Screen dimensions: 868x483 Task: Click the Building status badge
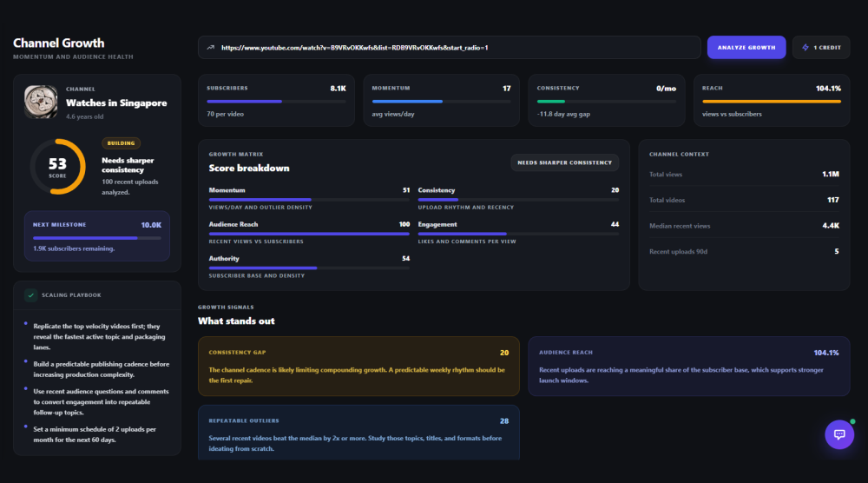point(121,143)
